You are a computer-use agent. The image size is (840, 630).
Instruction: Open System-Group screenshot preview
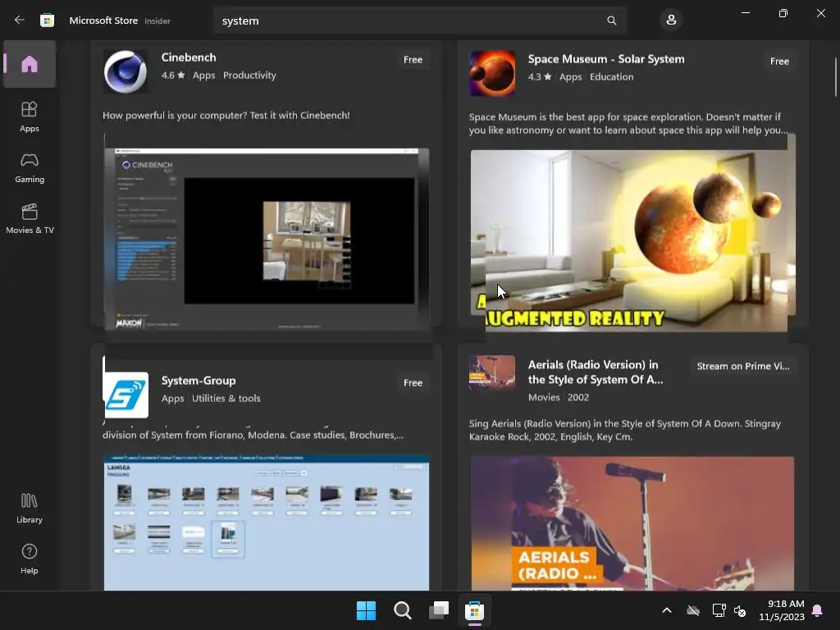point(267,523)
